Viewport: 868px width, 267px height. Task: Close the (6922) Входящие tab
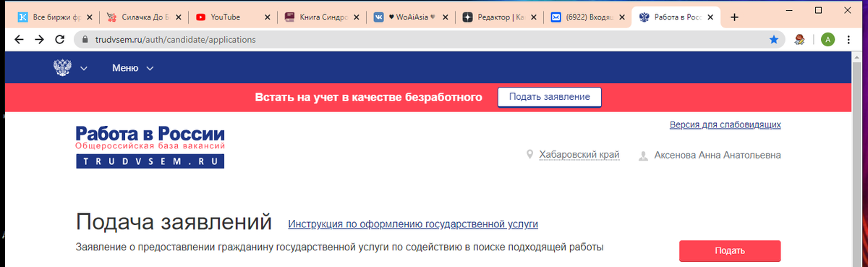(x=623, y=17)
